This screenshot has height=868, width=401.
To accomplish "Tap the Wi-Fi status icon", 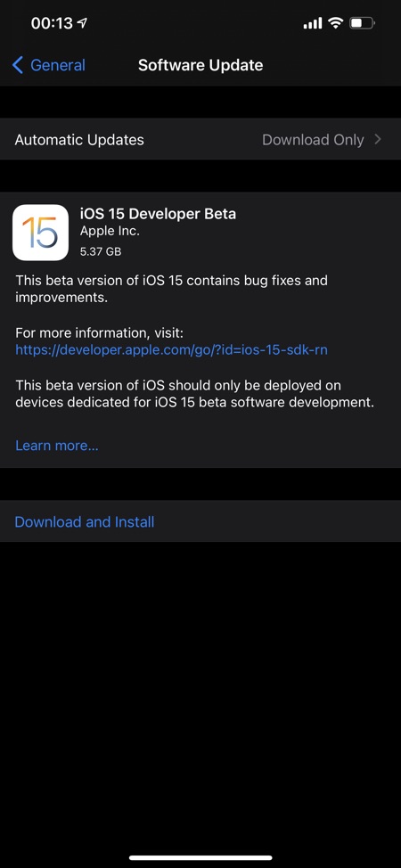I will (x=335, y=23).
